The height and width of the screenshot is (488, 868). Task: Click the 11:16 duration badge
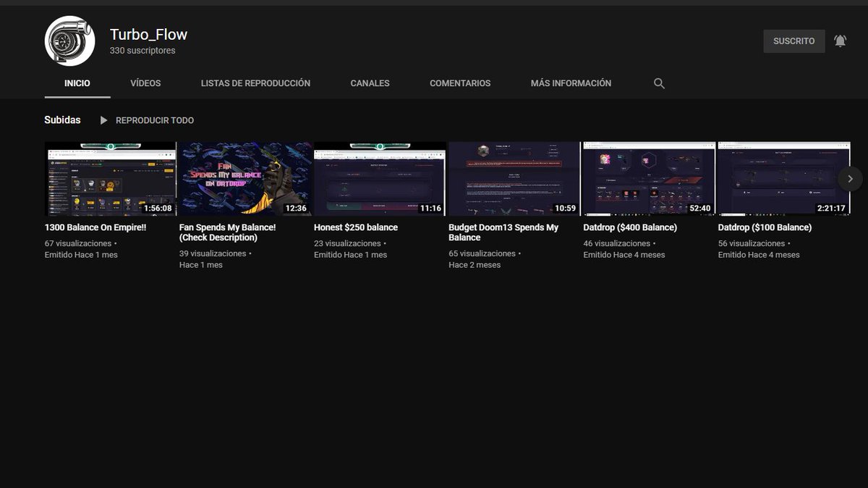(x=430, y=209)
